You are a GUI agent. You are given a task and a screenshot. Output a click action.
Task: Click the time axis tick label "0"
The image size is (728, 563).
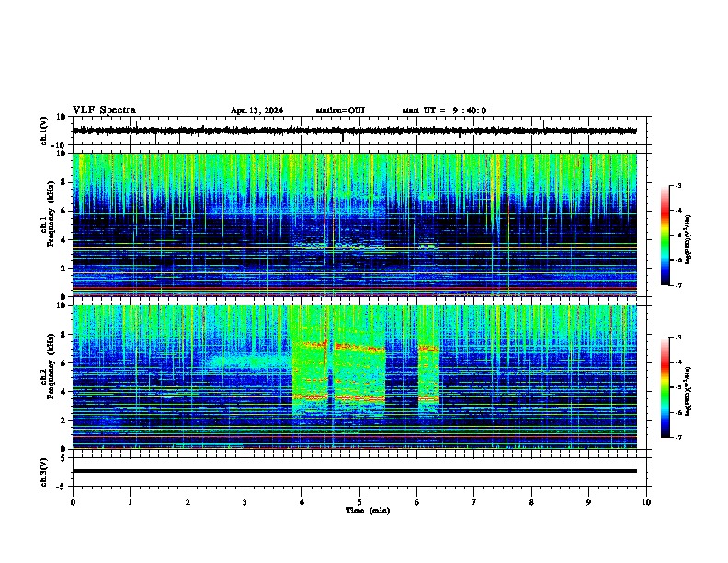coord(73,502)
